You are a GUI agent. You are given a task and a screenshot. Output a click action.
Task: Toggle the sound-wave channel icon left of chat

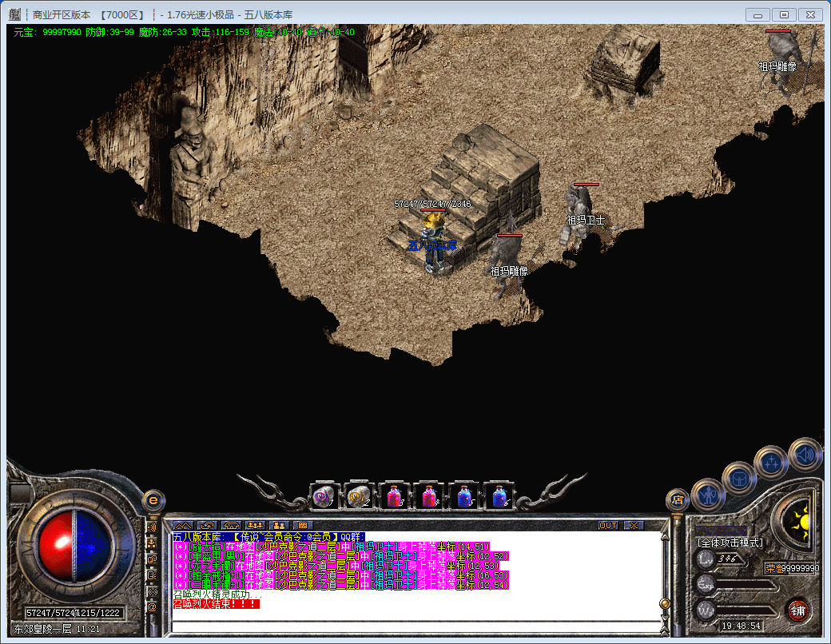152,527
